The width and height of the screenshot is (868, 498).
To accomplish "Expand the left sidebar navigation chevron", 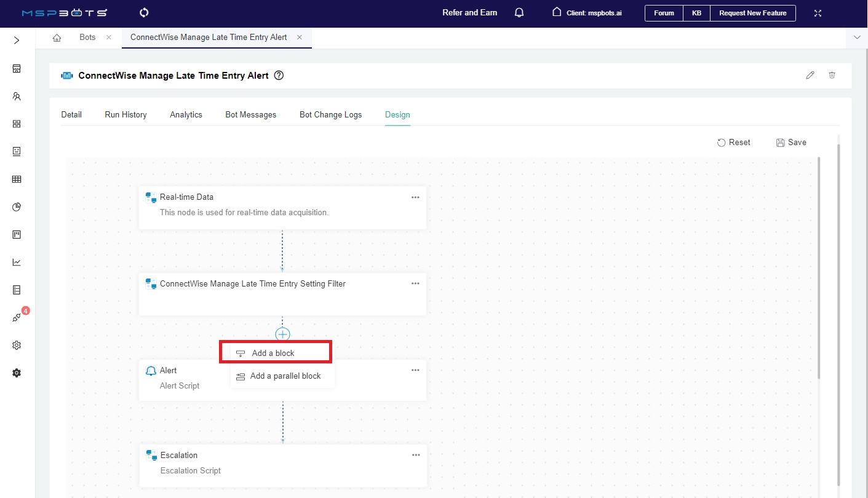I will (x=17, y=41).
